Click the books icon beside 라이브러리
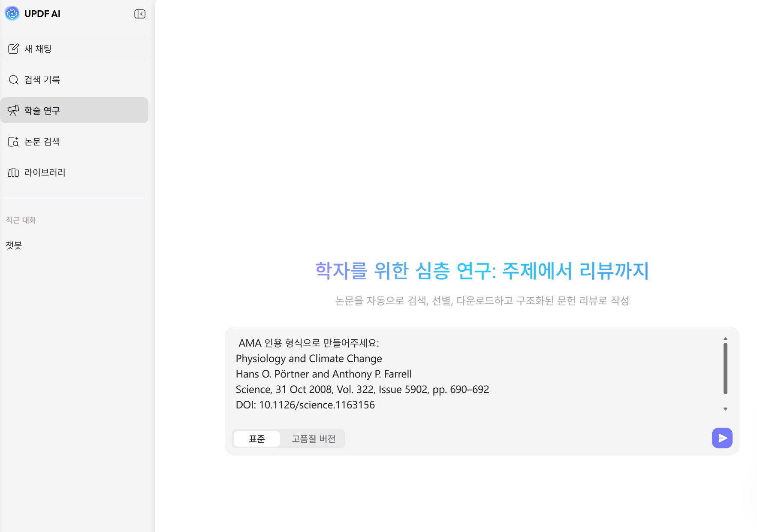This screenshot has height=532, width=757. point(14,172)
